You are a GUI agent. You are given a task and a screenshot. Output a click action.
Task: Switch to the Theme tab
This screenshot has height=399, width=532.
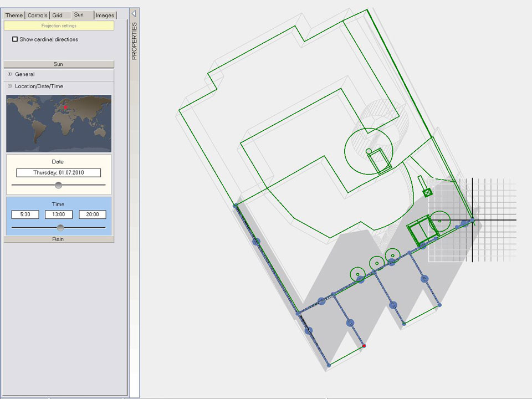(x=14, y=15)
